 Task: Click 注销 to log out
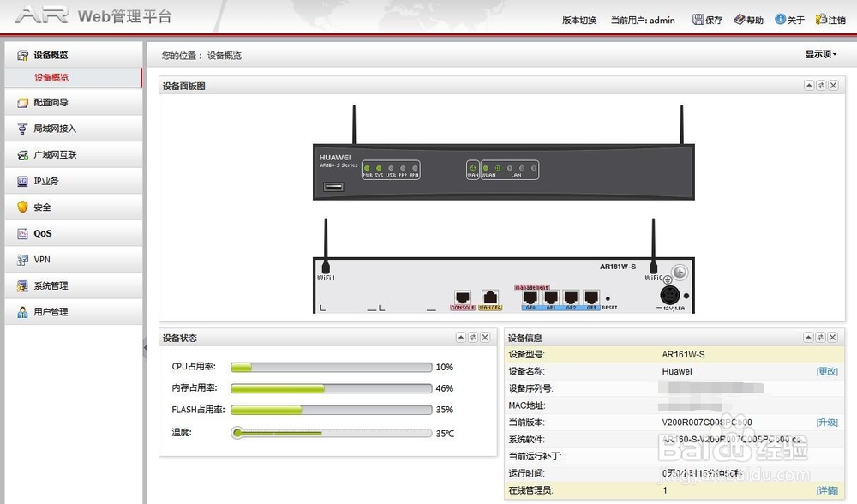pos(830,20)
